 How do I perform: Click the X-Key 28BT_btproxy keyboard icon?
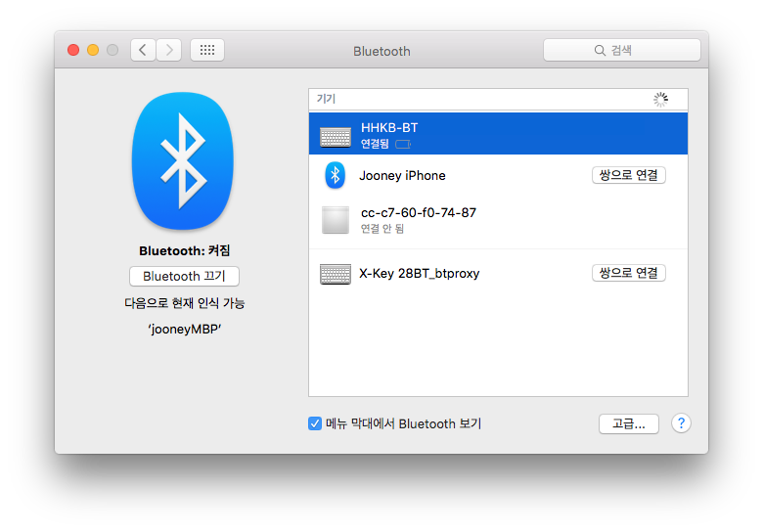(336, 274)
